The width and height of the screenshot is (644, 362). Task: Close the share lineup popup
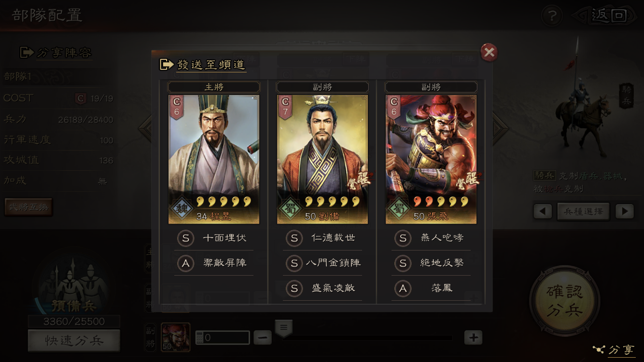[489, 52]
